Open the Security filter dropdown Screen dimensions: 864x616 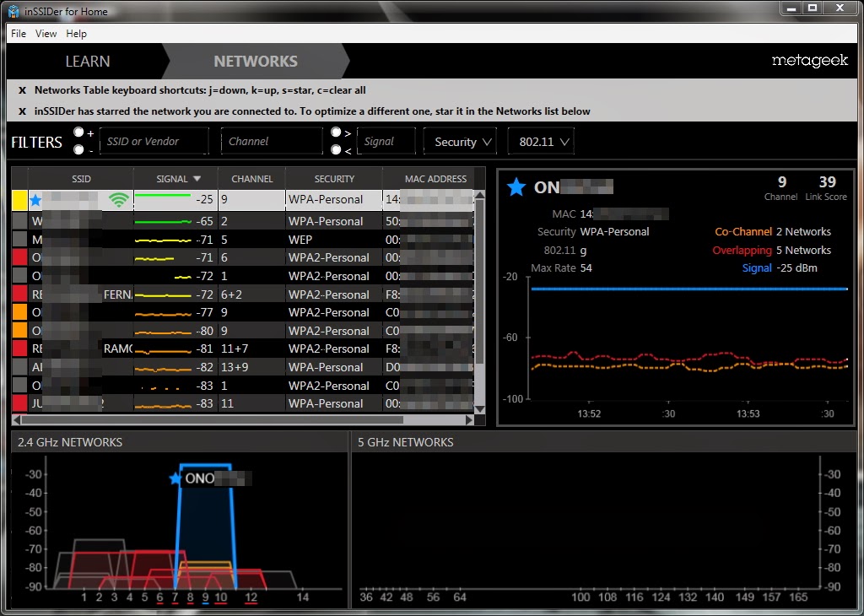460,142
